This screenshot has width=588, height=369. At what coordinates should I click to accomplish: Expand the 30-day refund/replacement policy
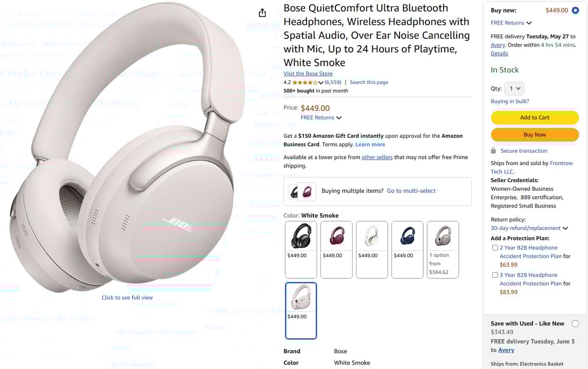point(529,228)
